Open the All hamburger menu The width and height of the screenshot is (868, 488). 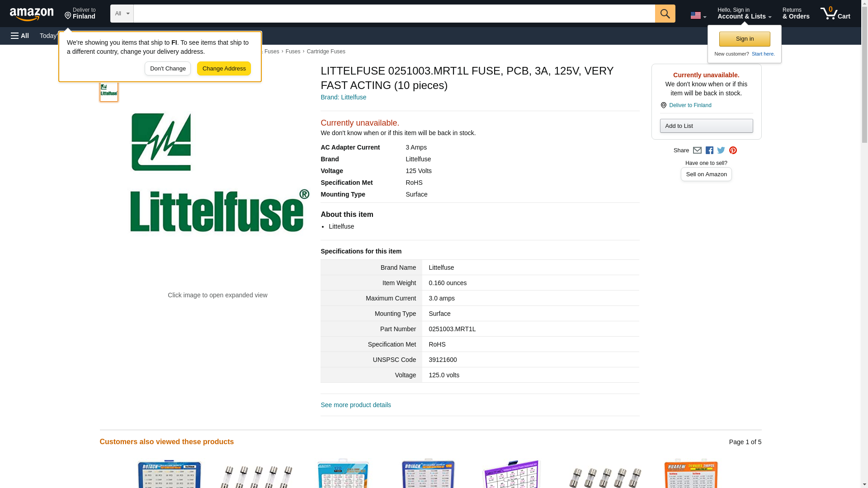pos(20,36)
